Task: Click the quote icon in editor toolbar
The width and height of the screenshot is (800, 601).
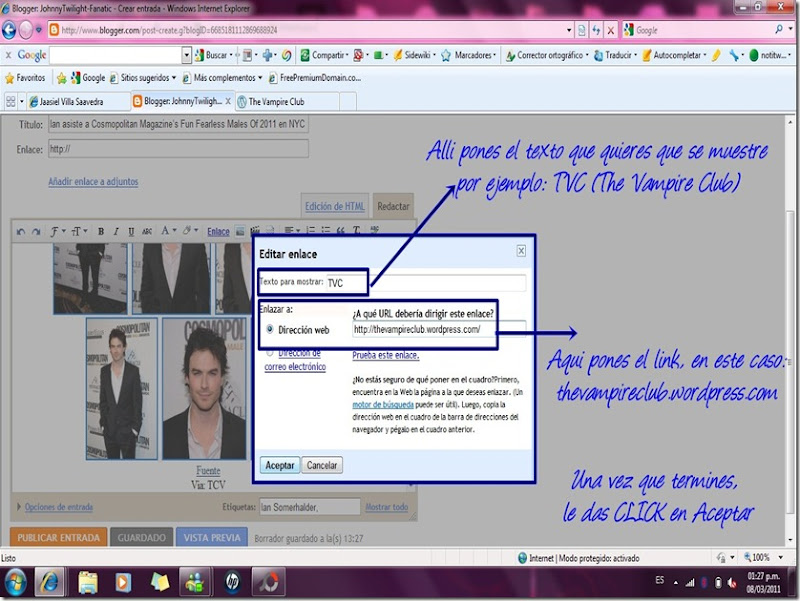Action: click(341, 231)
